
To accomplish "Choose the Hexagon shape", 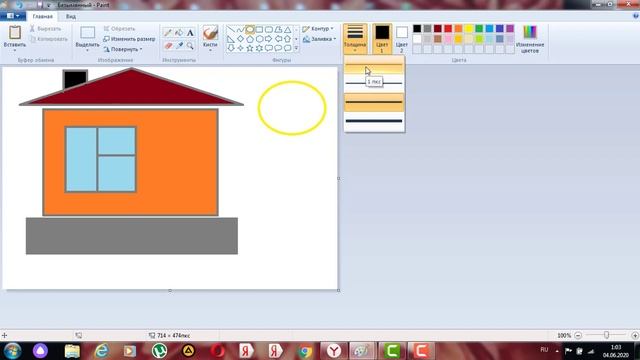I will point(259,39).
